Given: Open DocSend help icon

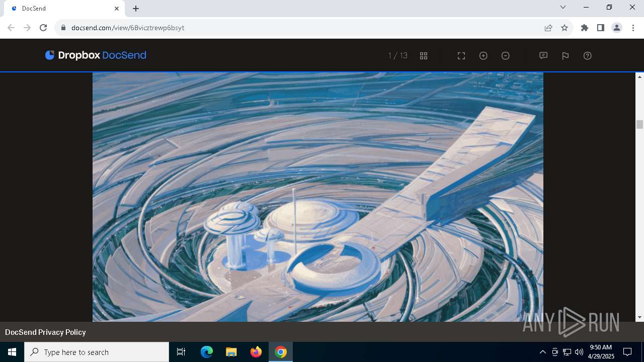Looking at the screenshot, I should [588, 56].
